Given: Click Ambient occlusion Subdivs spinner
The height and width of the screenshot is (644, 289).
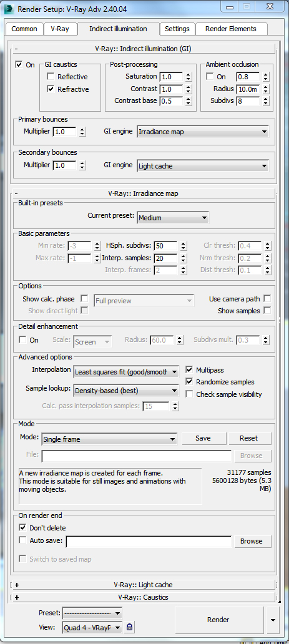Looking at the screenshot, I should click(265, 101).
